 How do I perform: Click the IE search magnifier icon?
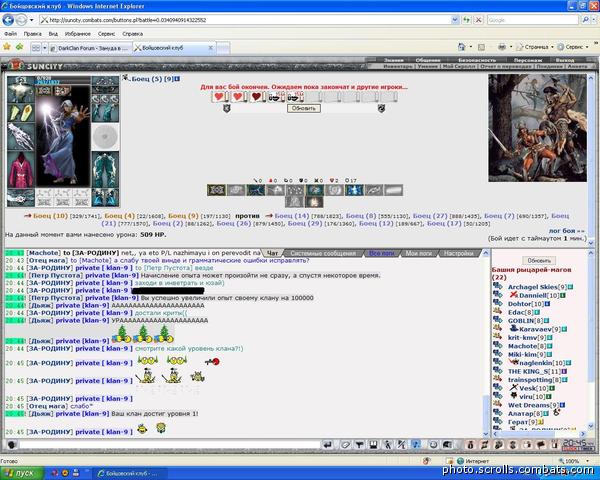tap(585, 20)
